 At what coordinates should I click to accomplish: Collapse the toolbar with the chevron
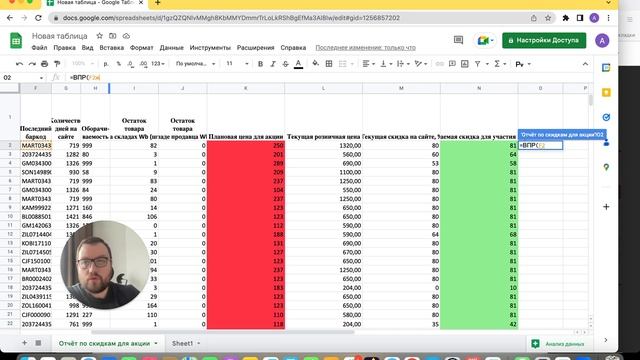(585, 64)
